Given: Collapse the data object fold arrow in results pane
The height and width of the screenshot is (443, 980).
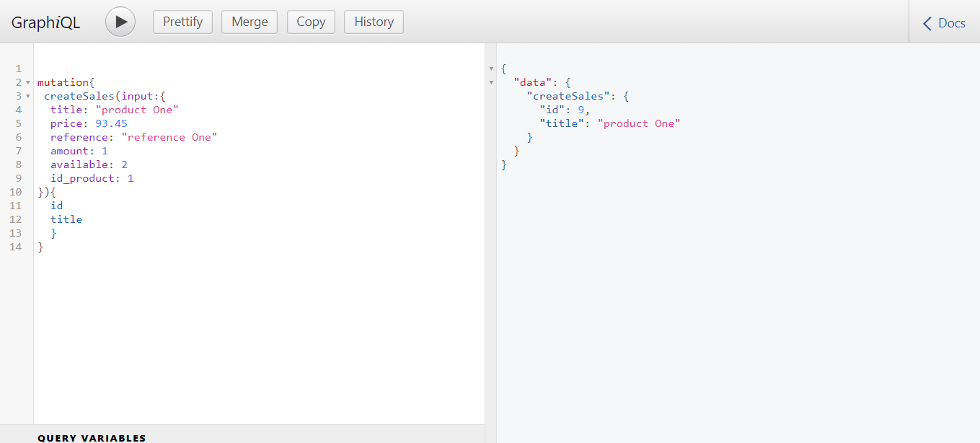Looking at the screenshot, I should click(491, 82).
